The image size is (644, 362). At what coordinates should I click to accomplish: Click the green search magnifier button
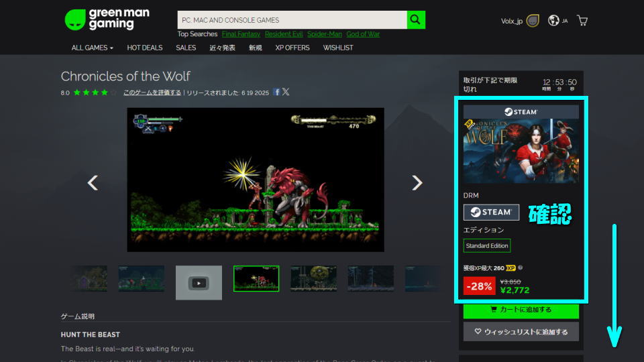[416, 19]
